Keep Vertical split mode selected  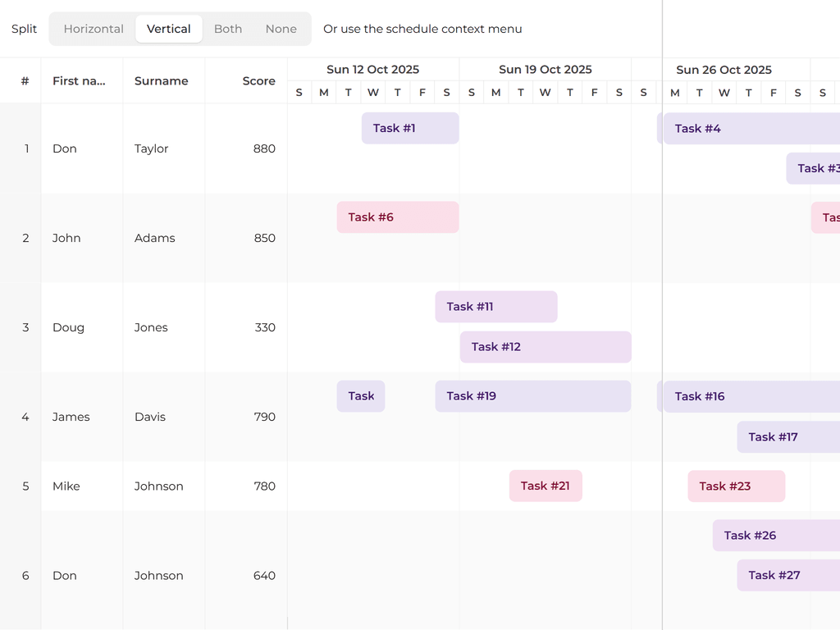pyautogui.click(x=169, y=28)
